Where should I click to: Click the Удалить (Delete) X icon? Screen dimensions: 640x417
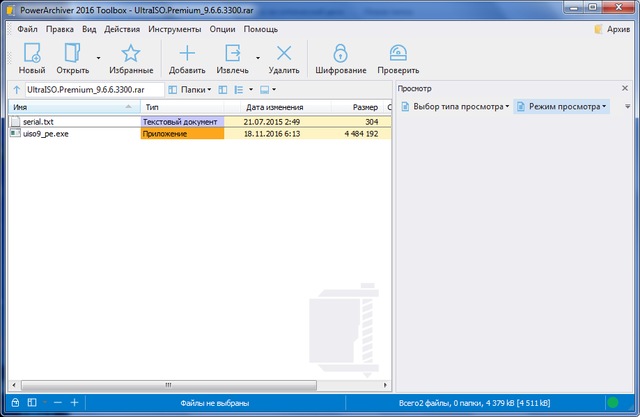click(x=284, y=54)
